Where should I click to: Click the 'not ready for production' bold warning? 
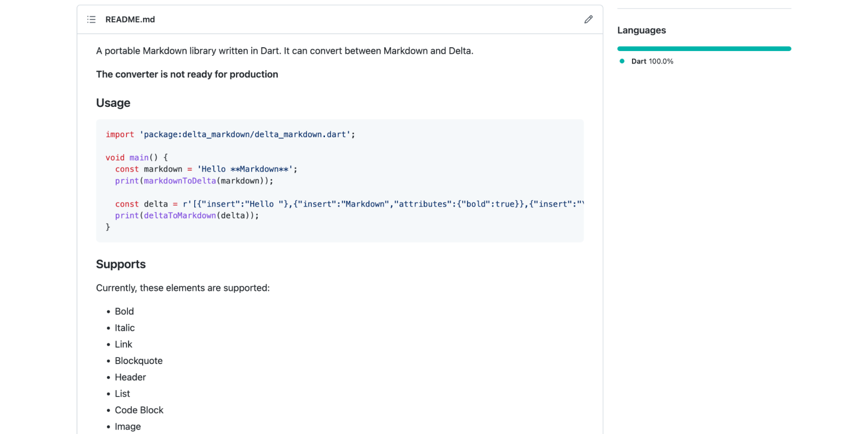point(187,74)
